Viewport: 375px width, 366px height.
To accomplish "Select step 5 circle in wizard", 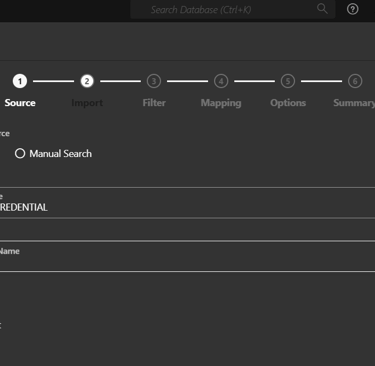I will coord(288,81).
